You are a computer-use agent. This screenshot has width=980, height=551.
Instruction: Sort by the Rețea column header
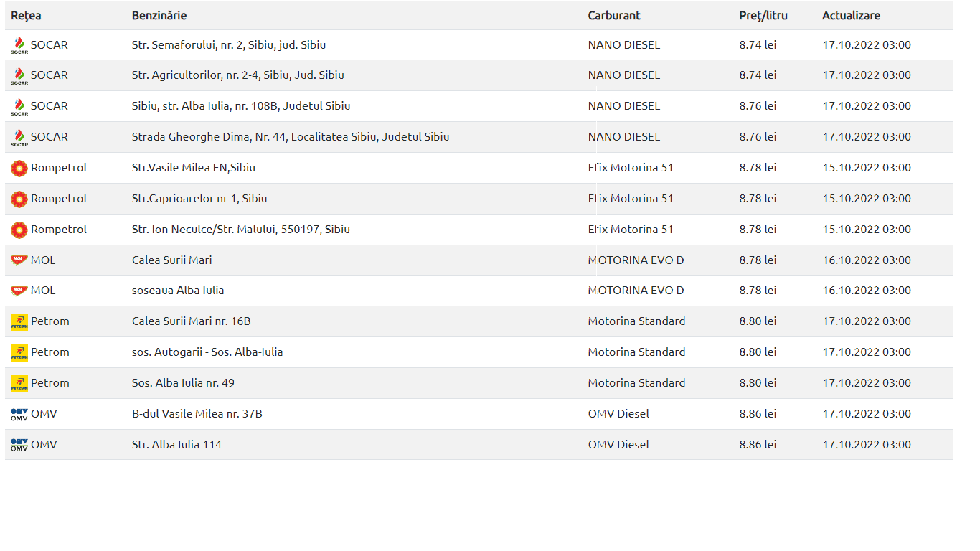24,15
